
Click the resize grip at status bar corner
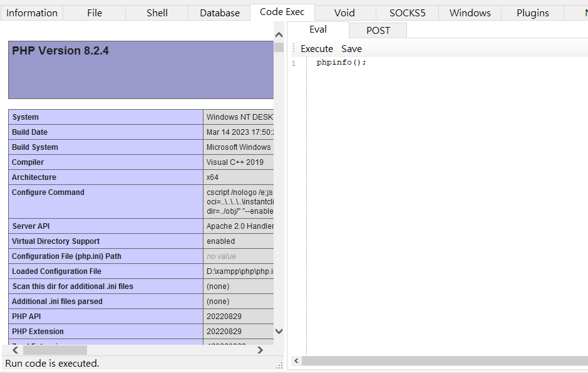[x=279, y=365]
